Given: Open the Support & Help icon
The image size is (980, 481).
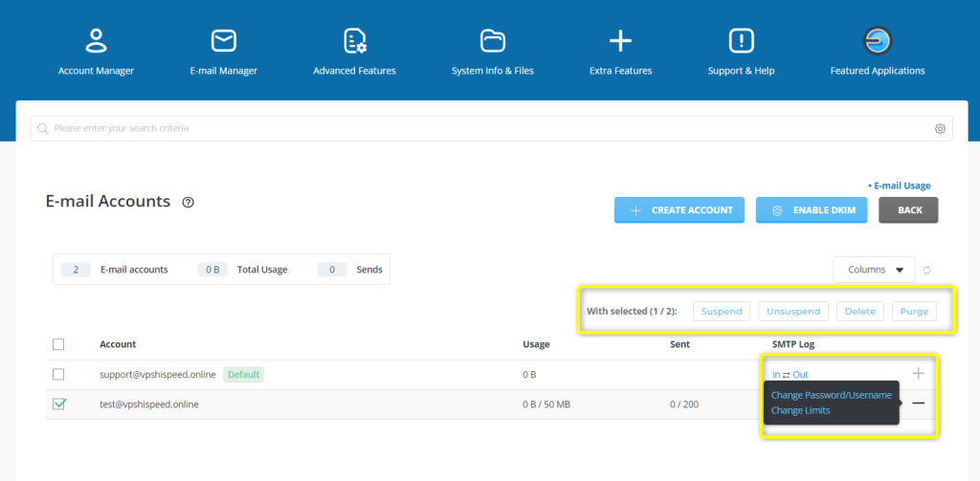Looking at the screenshot, I should coord(741,40).
